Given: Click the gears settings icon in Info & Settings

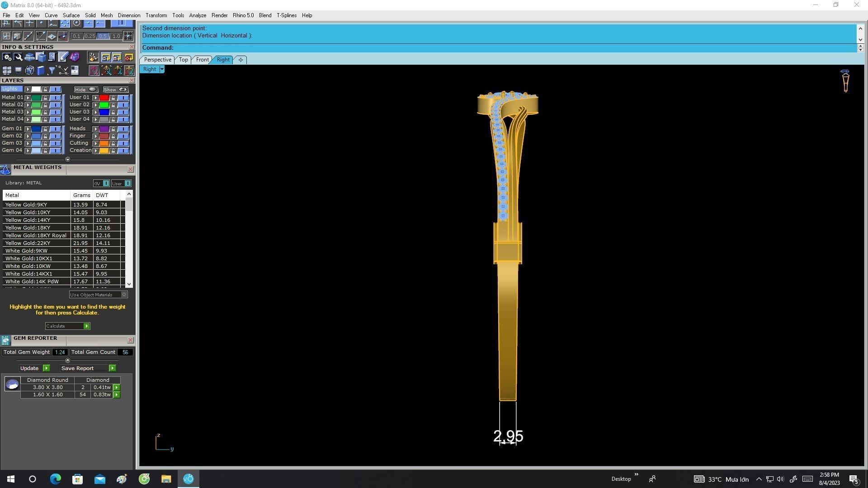Looking at the screenshot, I should coord(7,57).
